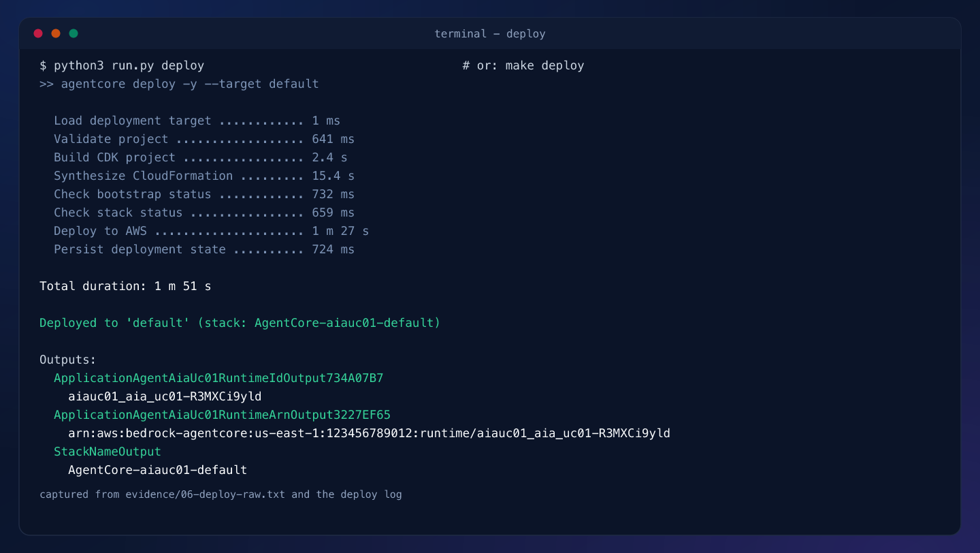Click the 'Build CDK project' step label
This screenshot has height=553, width=980.
(x=115, y=157)
